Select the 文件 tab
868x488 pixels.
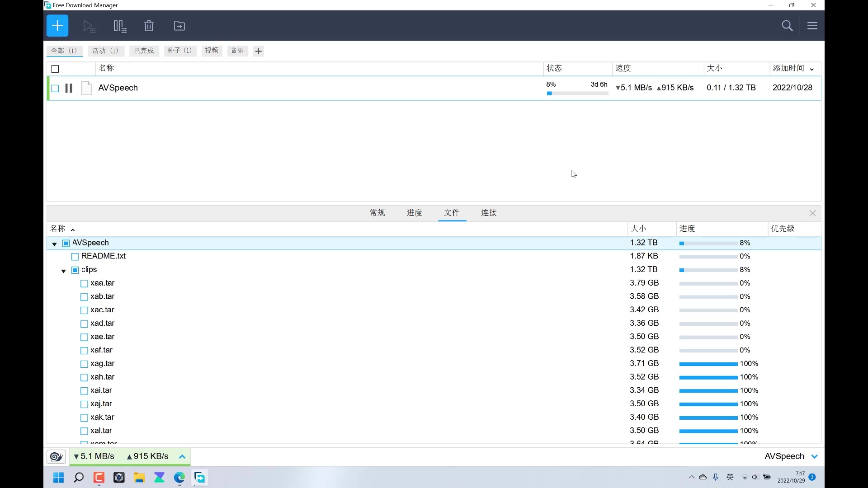452,213
